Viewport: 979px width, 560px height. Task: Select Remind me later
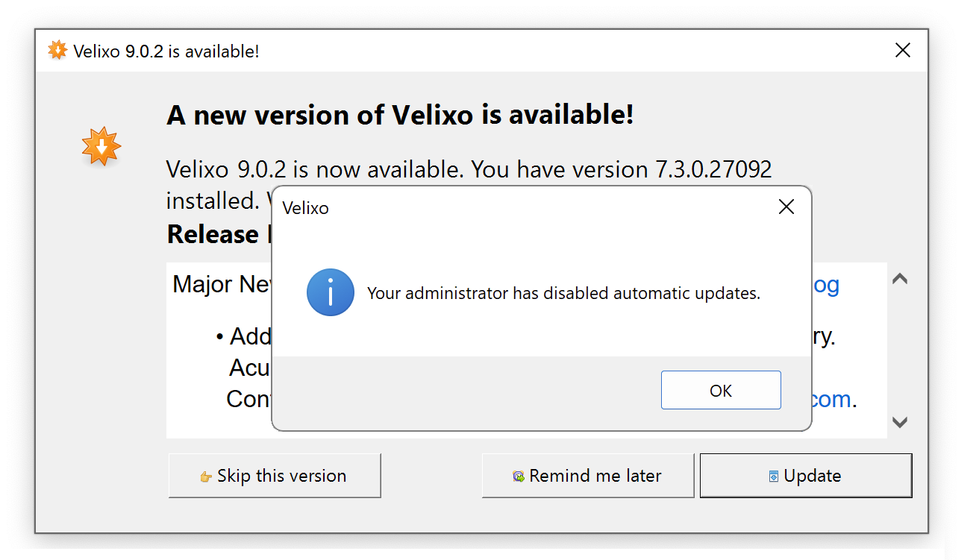coord(588,476)
